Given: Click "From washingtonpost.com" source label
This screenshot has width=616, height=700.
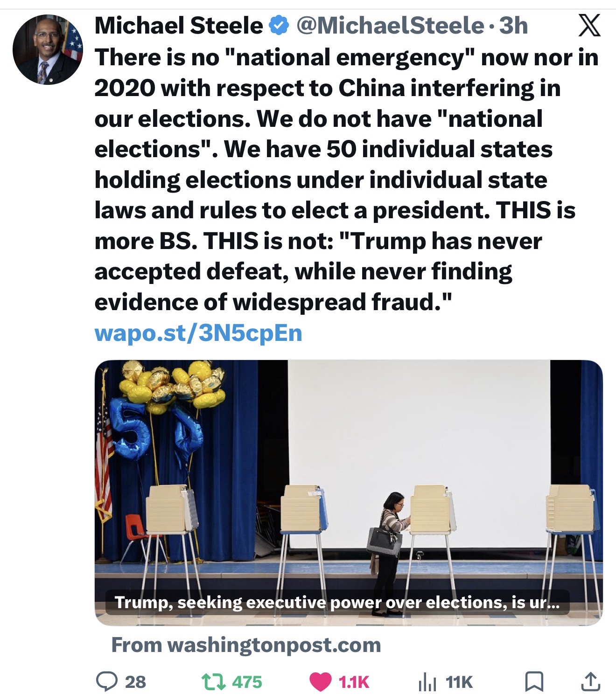Looking at the screenshot, I should click(246, 645).
